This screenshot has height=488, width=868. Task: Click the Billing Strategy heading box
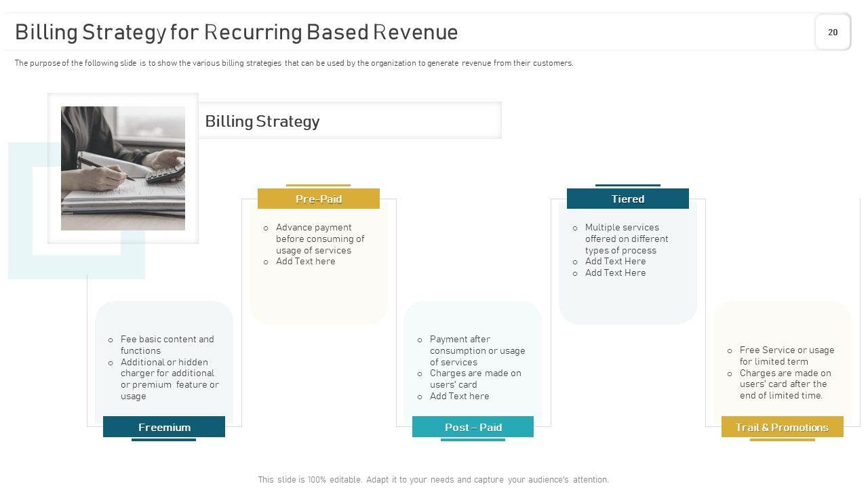[349, 121]
